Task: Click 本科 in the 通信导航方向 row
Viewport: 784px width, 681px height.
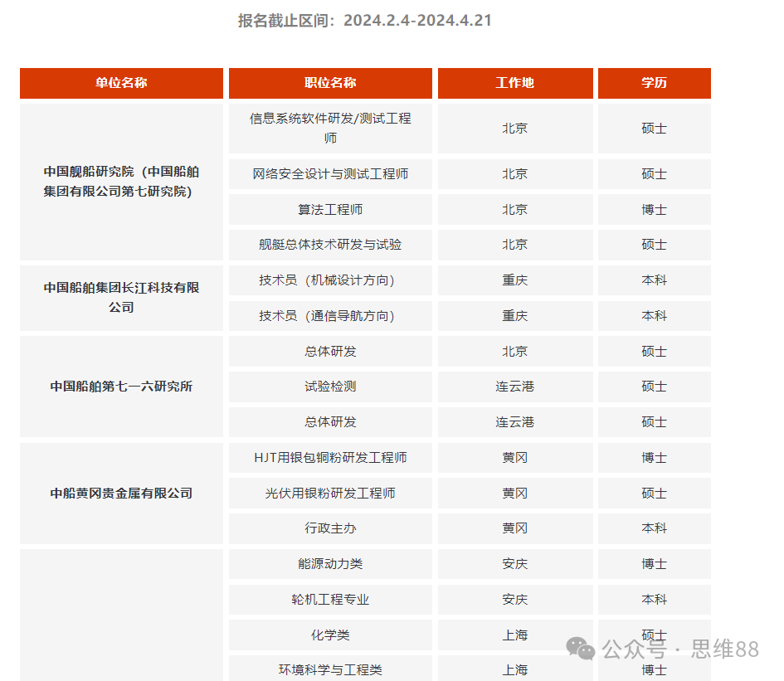Action: point(654,316)
